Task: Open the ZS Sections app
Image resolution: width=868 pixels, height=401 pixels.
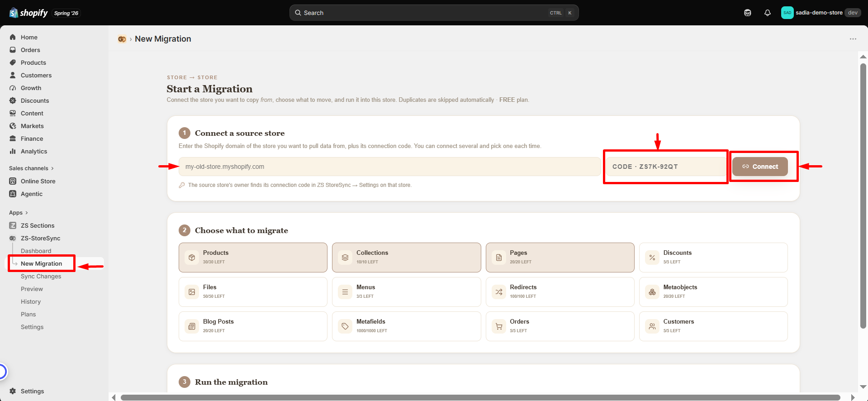Action: click(38, 225)
